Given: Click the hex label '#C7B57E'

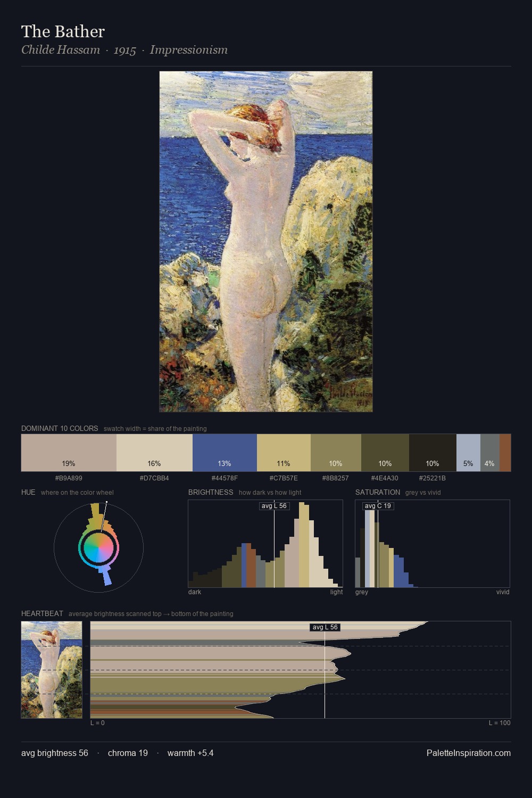Looking at the screenshot, I should pyautogui.click(x=284, y=478).
